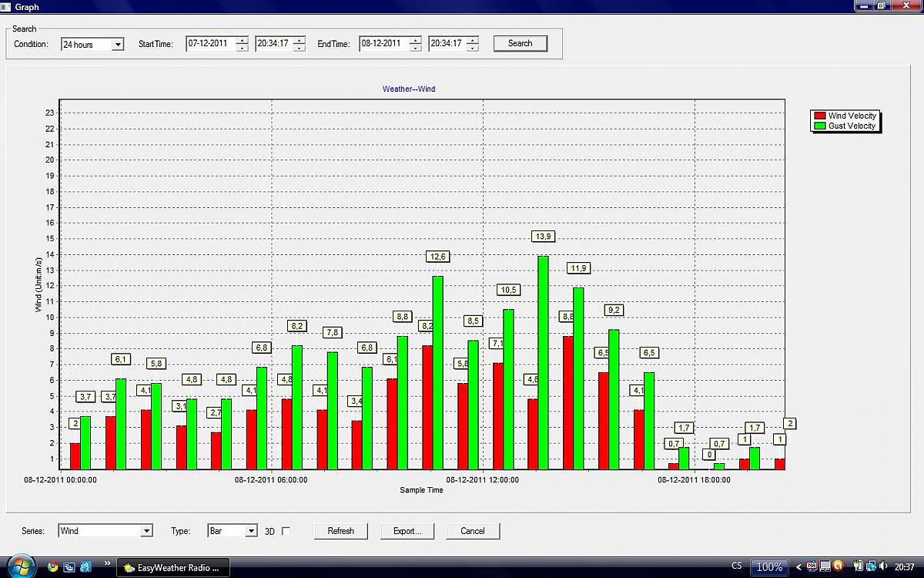Open the Condition 24 hours dropdown
This screenshot has height=578, width=924.
point(118,45)
